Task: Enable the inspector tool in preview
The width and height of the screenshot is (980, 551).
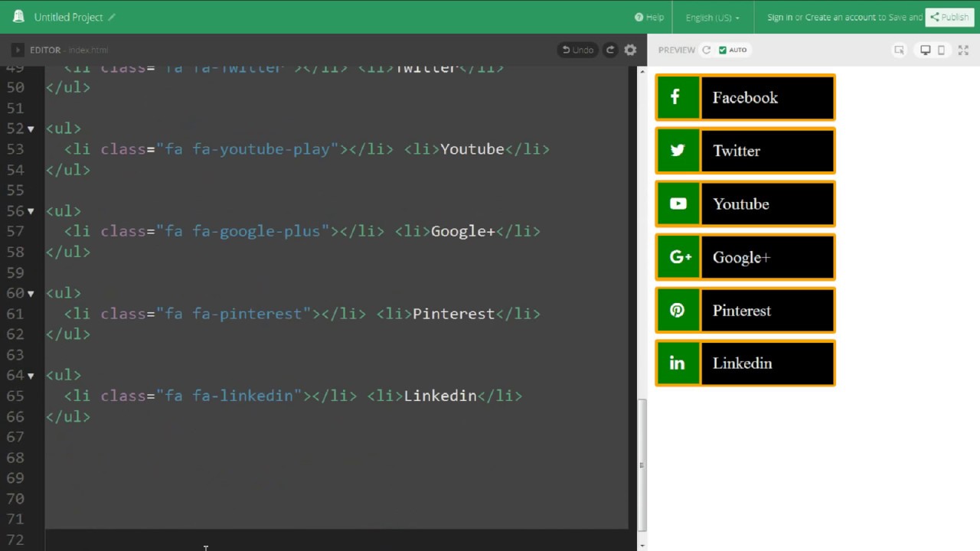Action: [x=900, y=50]
